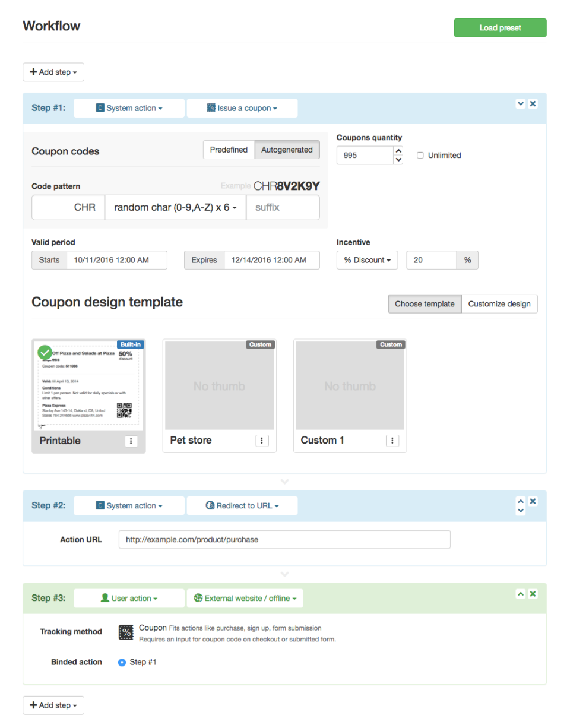
Task: Open the random char pattern dropdown
Action: tap(175, 208)
